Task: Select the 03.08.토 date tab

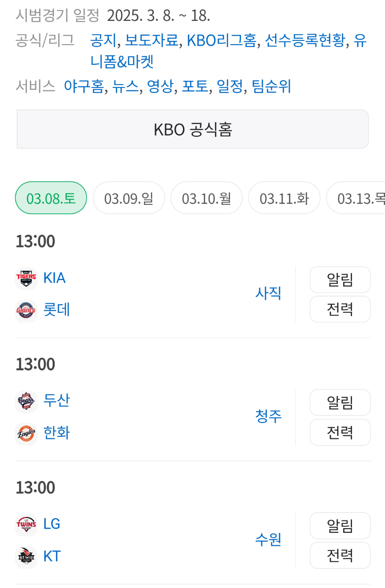Action: pos(51,198)
